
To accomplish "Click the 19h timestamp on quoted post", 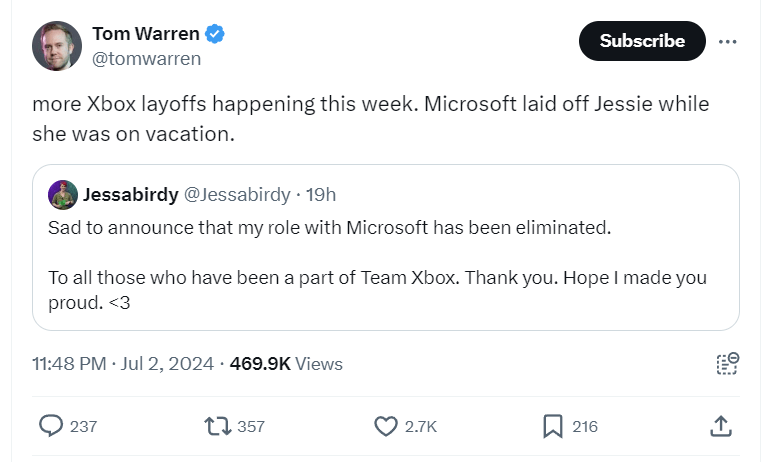I will 320,193.
